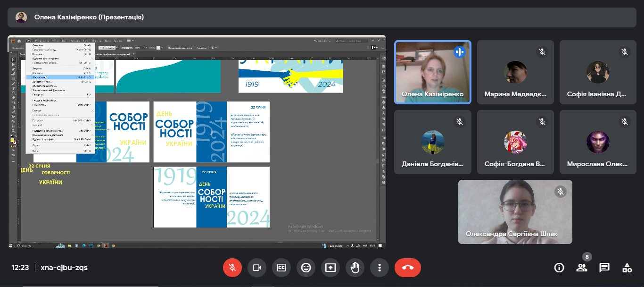Click Edge icon in shared taskbar
Screen dimensions: 644x287
(84, 246)
